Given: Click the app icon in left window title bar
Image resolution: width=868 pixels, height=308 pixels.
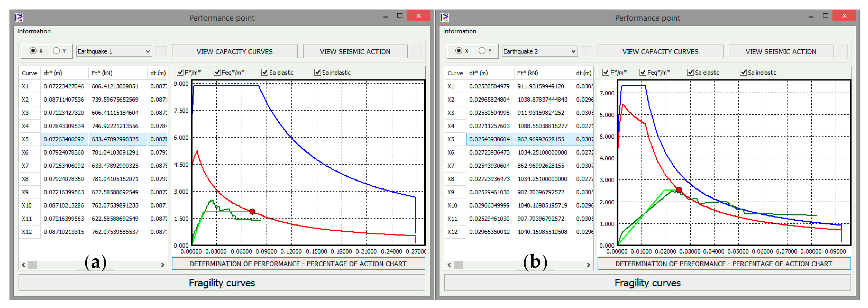Looking at the screenshot, I should click(19, 17).
